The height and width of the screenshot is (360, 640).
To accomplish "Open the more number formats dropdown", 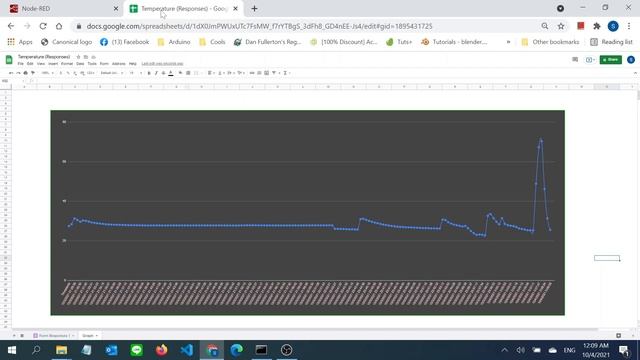I will pyautogui.click(x=91, y=73).
